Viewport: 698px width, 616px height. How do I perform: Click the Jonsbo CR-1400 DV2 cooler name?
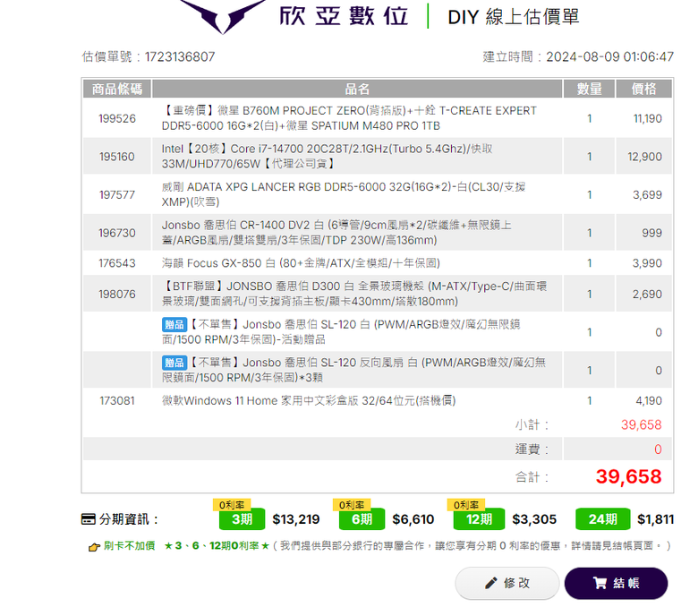click(x=336, y=233)
